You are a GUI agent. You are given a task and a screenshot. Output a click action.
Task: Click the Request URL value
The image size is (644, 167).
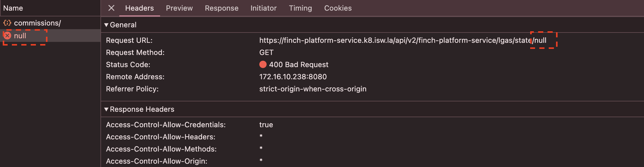pyautogui.click(x=402, y=40)
